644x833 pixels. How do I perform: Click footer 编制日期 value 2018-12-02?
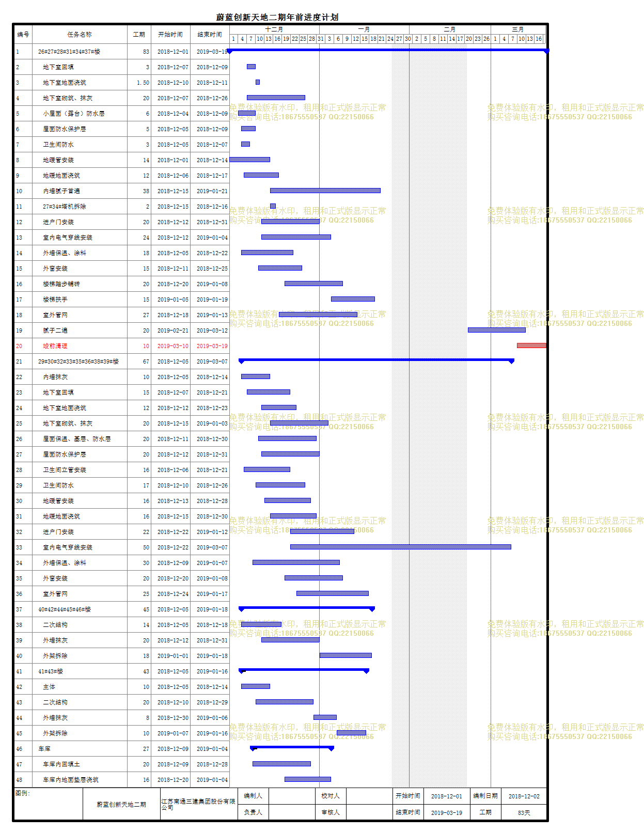point(524,796)
